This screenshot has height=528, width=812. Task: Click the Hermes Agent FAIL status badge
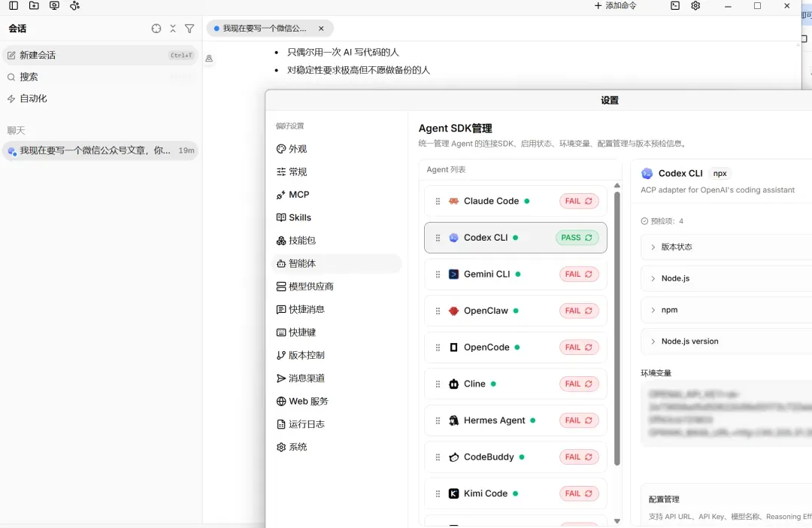click(x=578, y=420)
